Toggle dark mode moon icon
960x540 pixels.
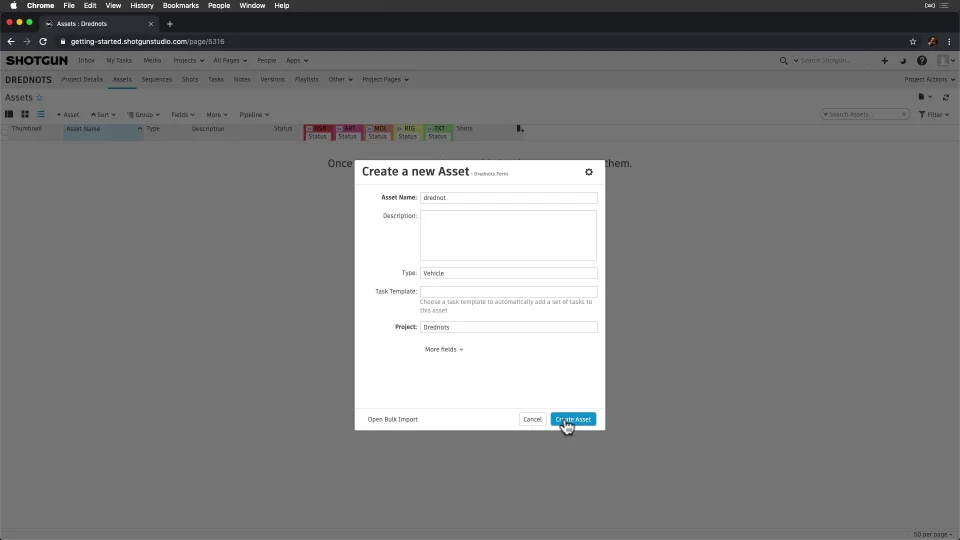click(x=902, y=61)
